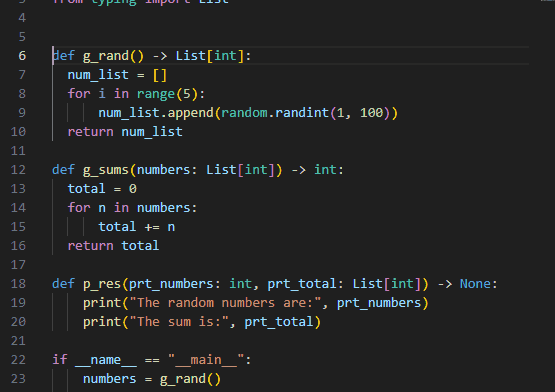Click 'randint' on line 9
Screen dimensions: 555x392
pos(302,113)
